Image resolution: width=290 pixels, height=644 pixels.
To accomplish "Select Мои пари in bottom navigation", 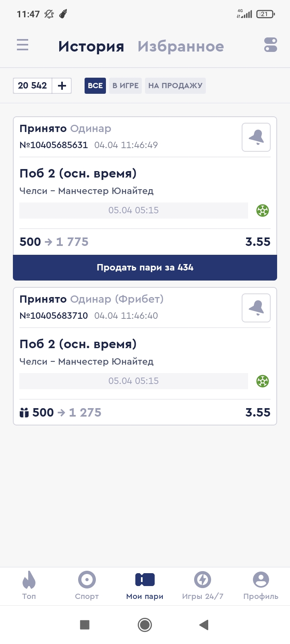I will point(145,585).
